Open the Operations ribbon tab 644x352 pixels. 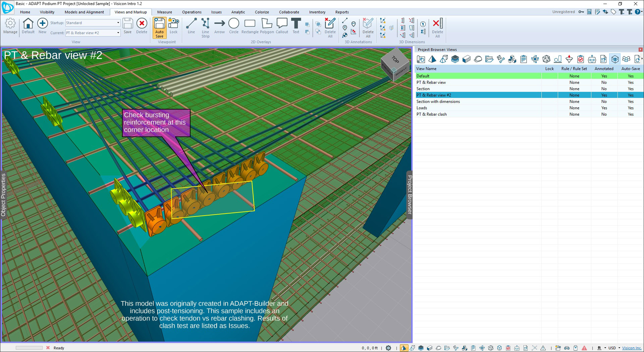[x=192, y=12]
